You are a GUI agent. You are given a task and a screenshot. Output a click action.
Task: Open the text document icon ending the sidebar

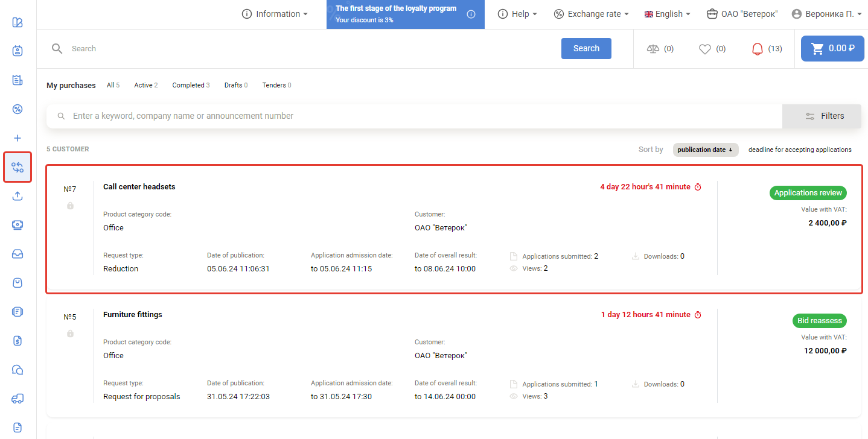tap(18, 428)
